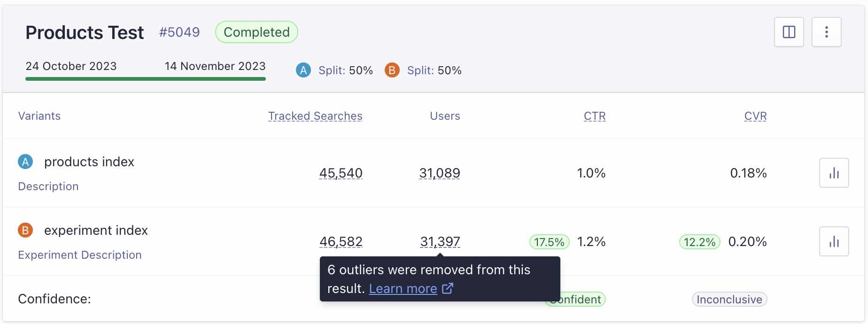Click the Tracked Searches column header
Image resolution: width=868 pixels, height=324 pixels.
pos(315,116)
